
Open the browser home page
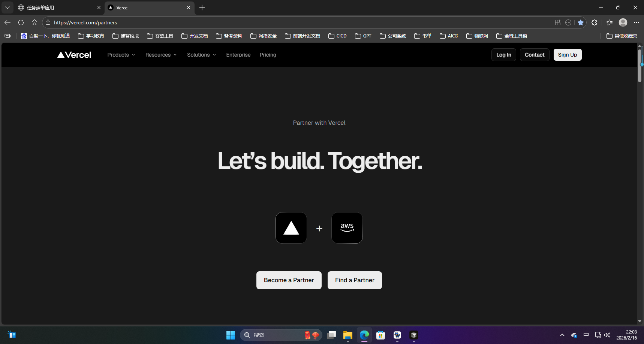coord(34,22)
